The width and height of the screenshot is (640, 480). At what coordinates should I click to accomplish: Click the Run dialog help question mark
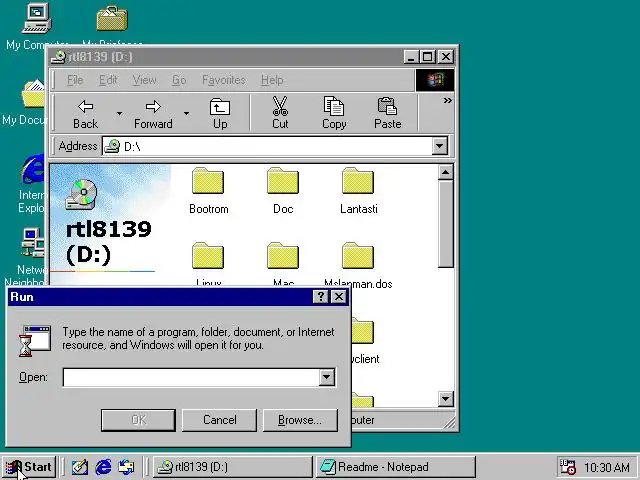[320, 297]
